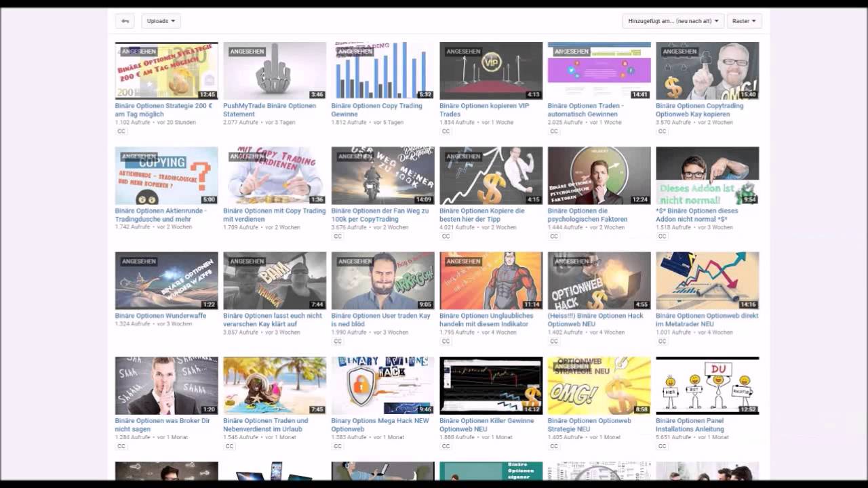Open the Dieses Addon ist nicht normal thumbnail

[707, 176]
